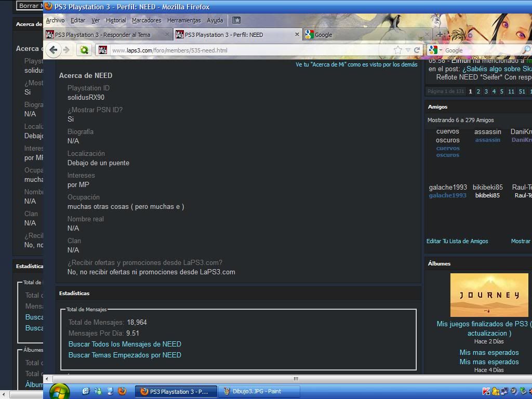Reload the page with the refresh icon
The image size is (532, 399).
[417, 50]
